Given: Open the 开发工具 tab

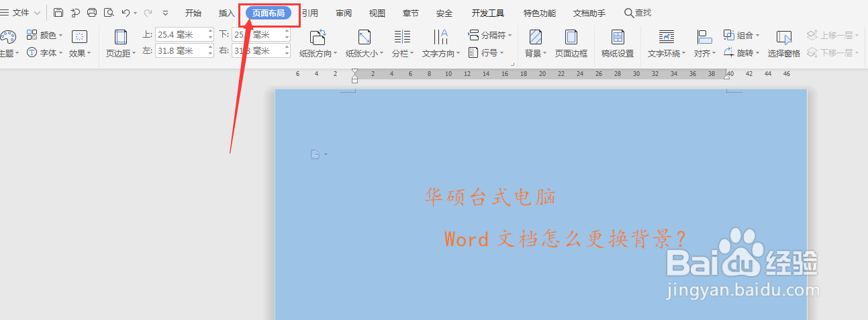Looking at the screenshot, I should click(488, 13).
